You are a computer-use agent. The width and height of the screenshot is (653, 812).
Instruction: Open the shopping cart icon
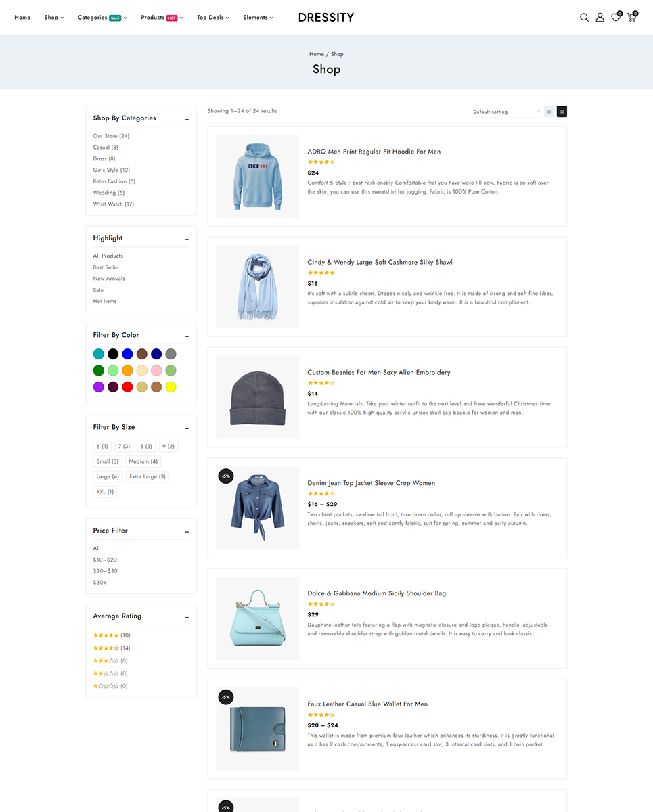[x=631, y=18]
